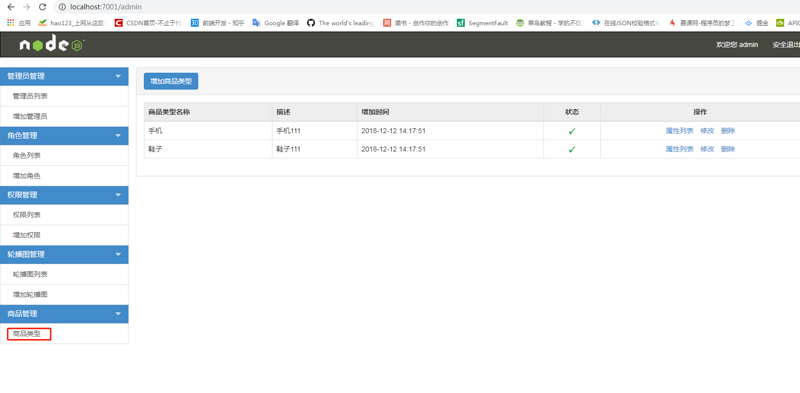
Task: View site info icon in address bar
Action: tap(62, 7)
